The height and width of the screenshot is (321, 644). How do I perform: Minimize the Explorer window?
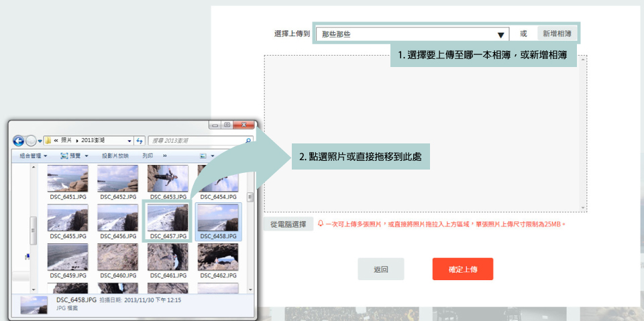tap(215, 125)
